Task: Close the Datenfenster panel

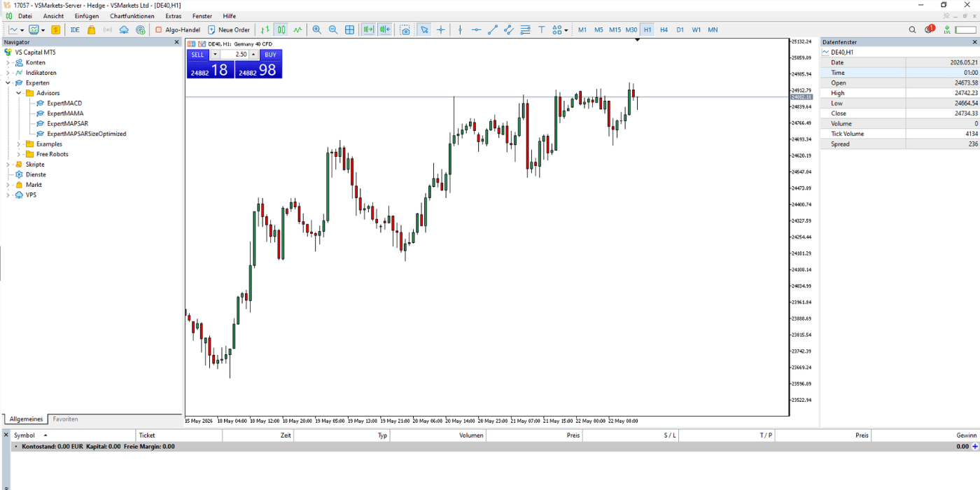Action: point(974,42)
